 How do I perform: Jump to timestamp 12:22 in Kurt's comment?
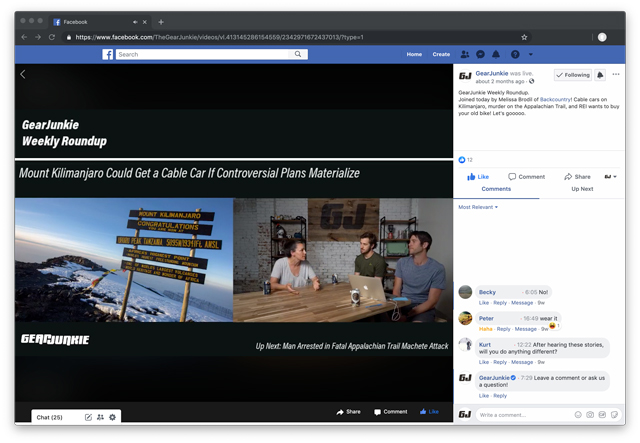[x=524, y=345]
